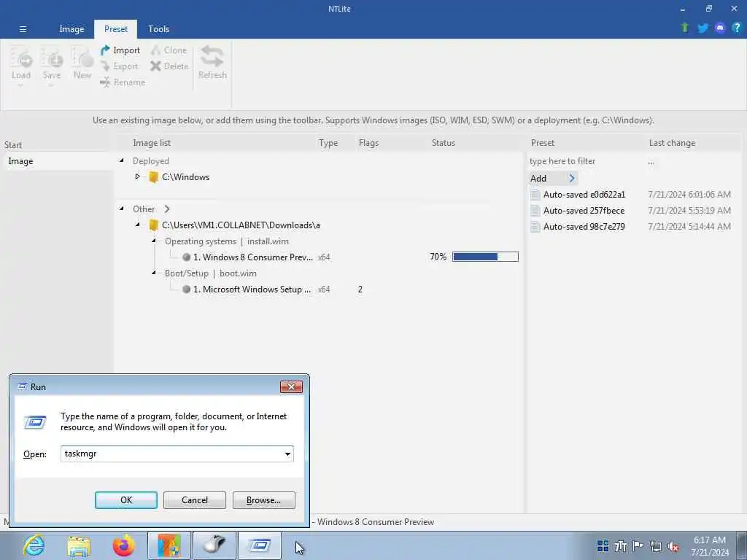Select Image in the left Start panel
747x560 pixels.
[x=58, y=161]
